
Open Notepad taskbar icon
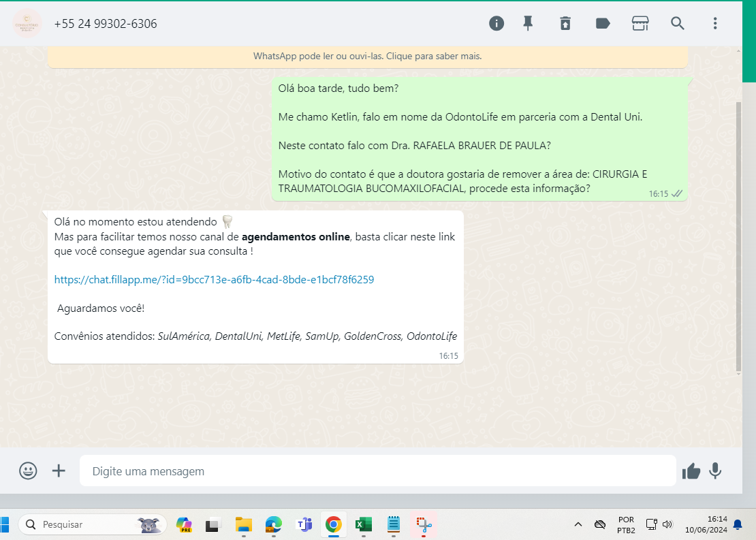click(x=394, y=524)
